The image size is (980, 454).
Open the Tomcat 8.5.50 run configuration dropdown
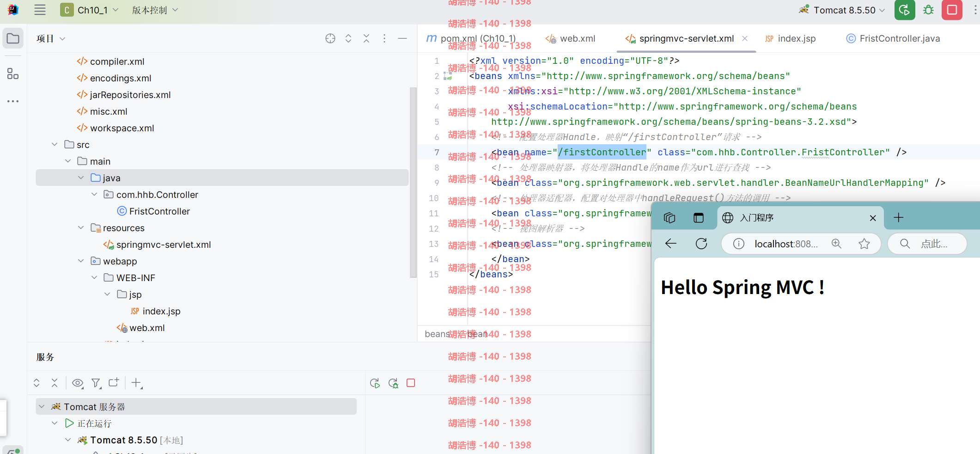[x=842, y=10]
